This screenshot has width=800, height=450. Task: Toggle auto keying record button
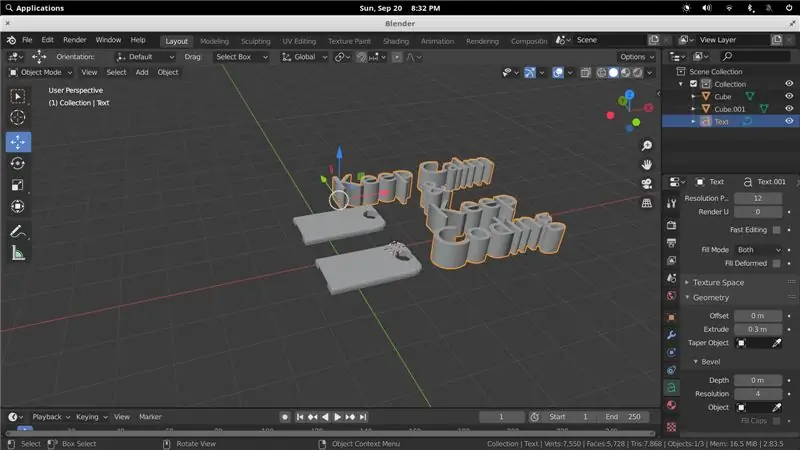tap(285, 417)
